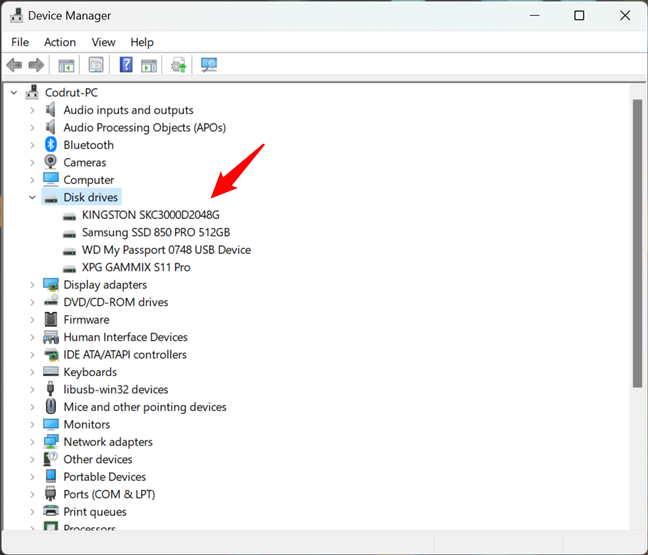Click the DVD/CD-ROM drives icon
Image resolution: width=648 pixels, height=555 pixels.
pos(51,301)
